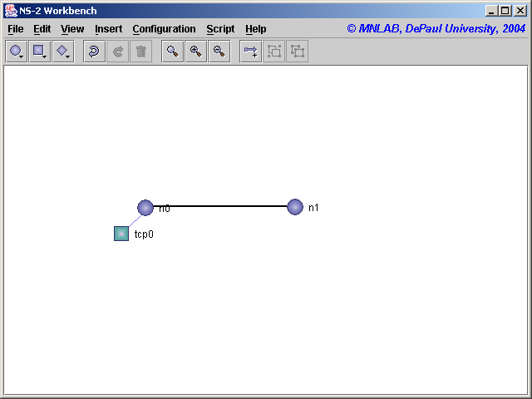
Task: Click the trash delete button
Action: [140, 52]
